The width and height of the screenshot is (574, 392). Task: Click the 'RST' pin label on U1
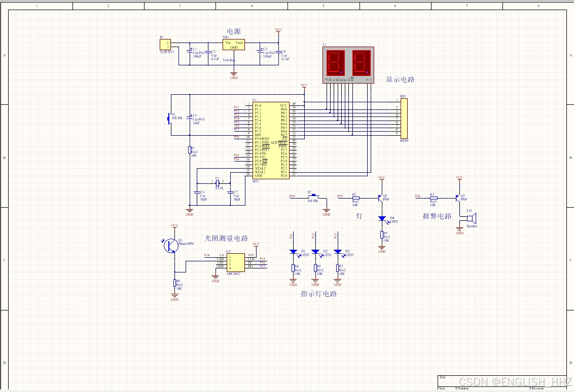[258, 135]
